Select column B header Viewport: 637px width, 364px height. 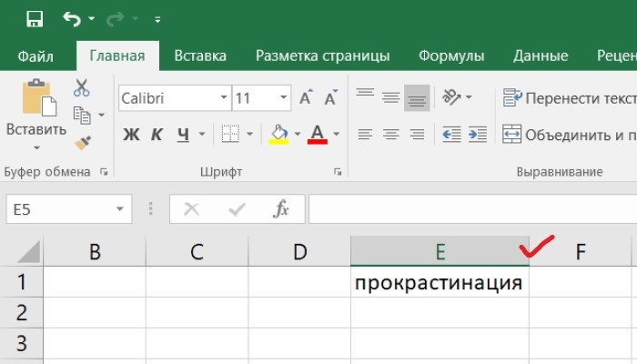(95, 251)
